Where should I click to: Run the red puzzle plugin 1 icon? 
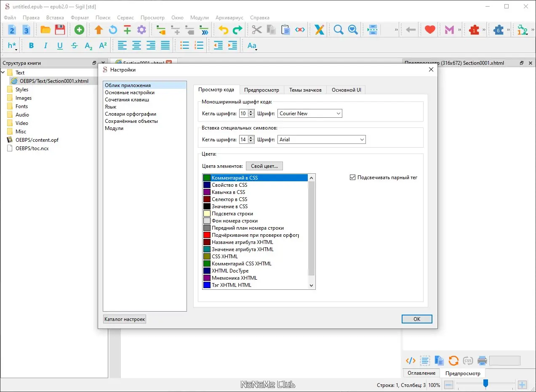(x=474, y=30)
